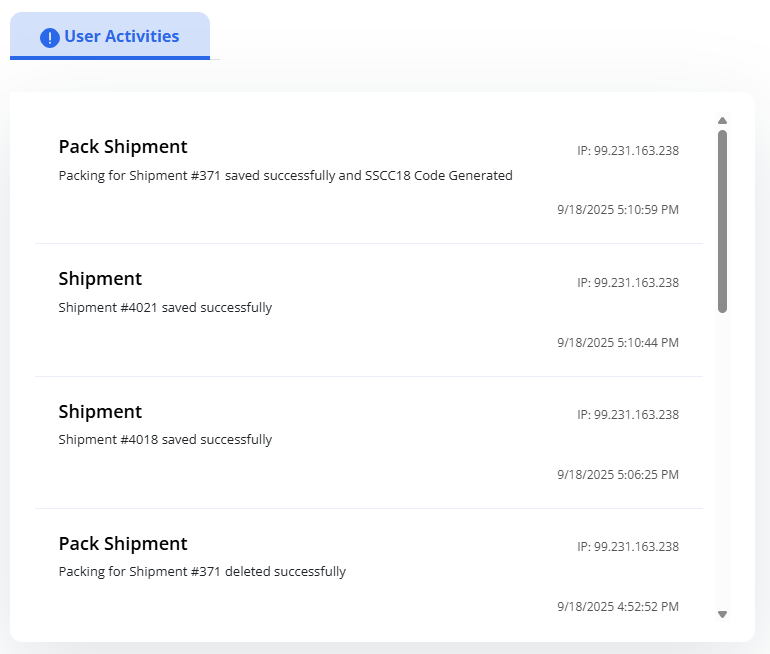Click the scroll down arrow of activity list

coord(722,614)
